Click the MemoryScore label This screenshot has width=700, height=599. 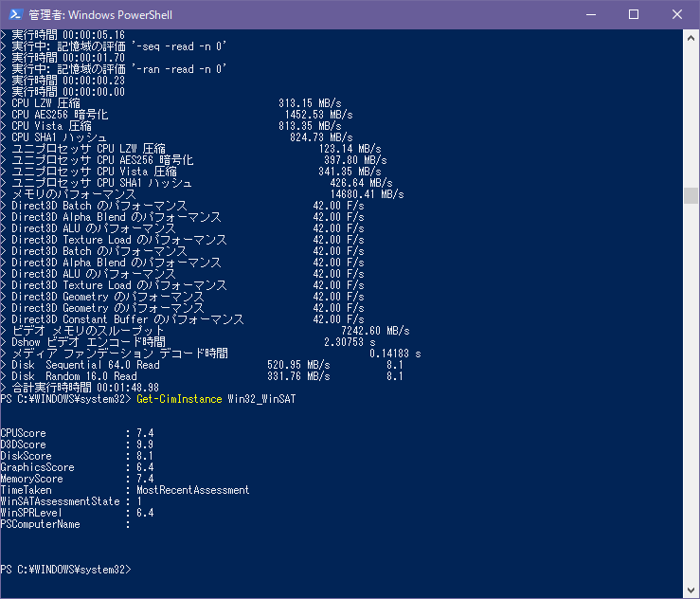click(x=31, y=479)
